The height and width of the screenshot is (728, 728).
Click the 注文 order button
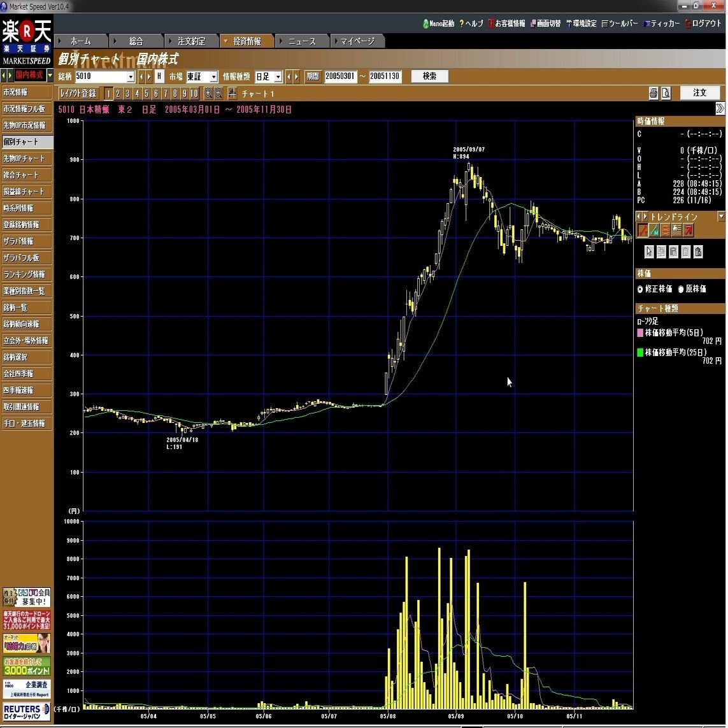[x=700, y=93]
